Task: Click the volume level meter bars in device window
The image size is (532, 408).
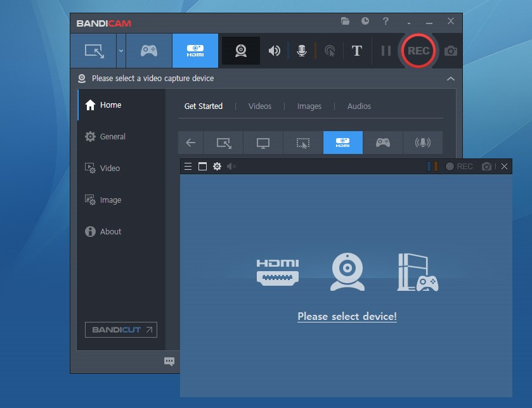Action: 432,167
